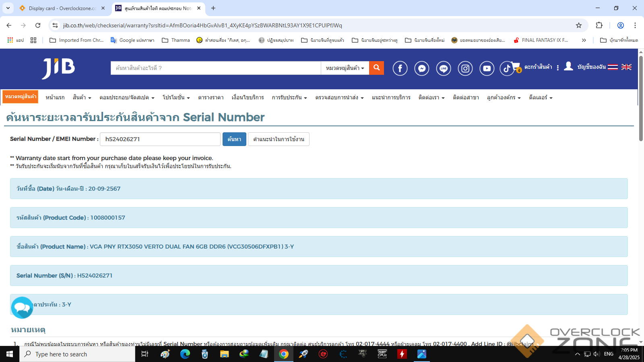Expand the โปรโมชั่น menu dropdown
The width and height of the screenshot is (644, 362).
(176, 98)
